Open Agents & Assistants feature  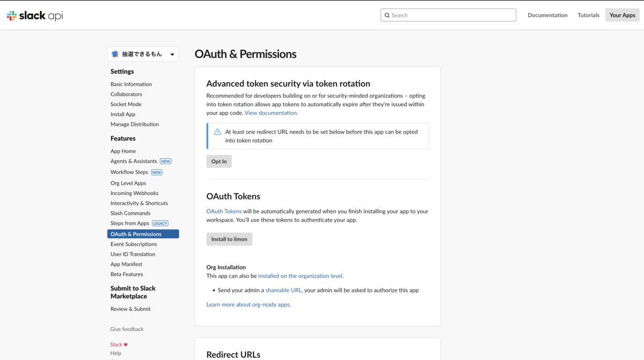click(134, 161)
